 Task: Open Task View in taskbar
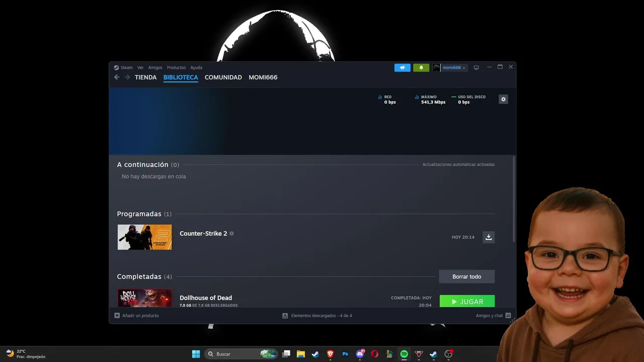pyautogui.click(x=286, y=354)
